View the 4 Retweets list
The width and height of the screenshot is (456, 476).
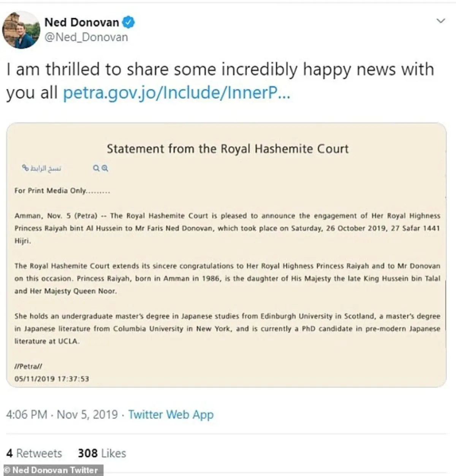tap(34, 453)
